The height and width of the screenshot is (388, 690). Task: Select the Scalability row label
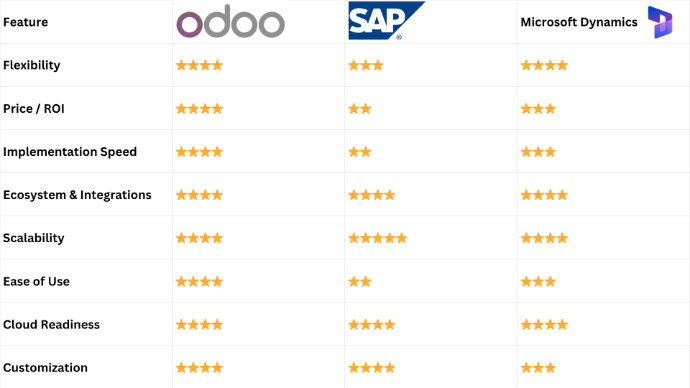tap(33, 238)
